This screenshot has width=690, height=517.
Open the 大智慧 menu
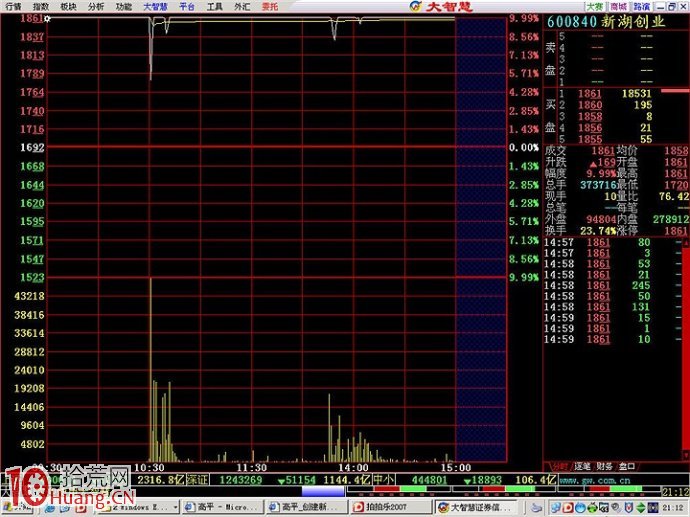click(x=156, y=6)
